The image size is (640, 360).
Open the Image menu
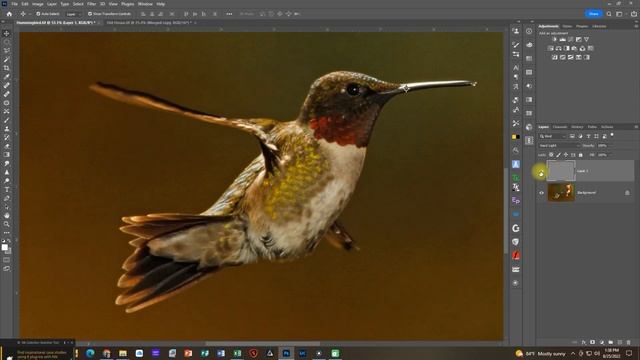tap(38, 4)
